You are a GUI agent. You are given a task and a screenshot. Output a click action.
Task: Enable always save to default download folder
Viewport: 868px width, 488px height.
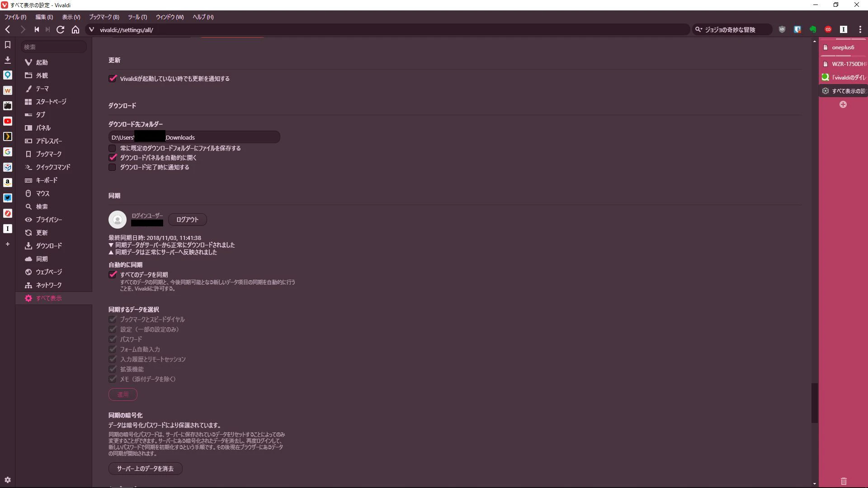pos(112,148)
